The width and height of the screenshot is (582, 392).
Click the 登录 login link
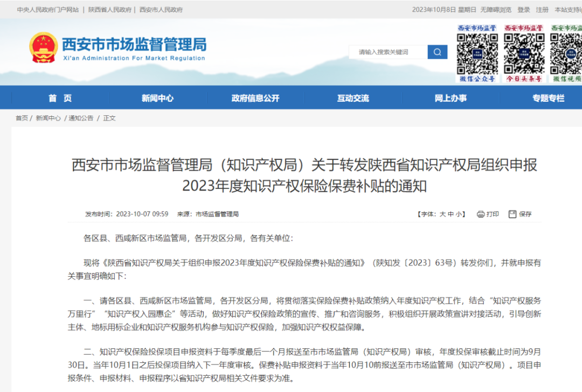pyautogui.click(x=524, y=9)
